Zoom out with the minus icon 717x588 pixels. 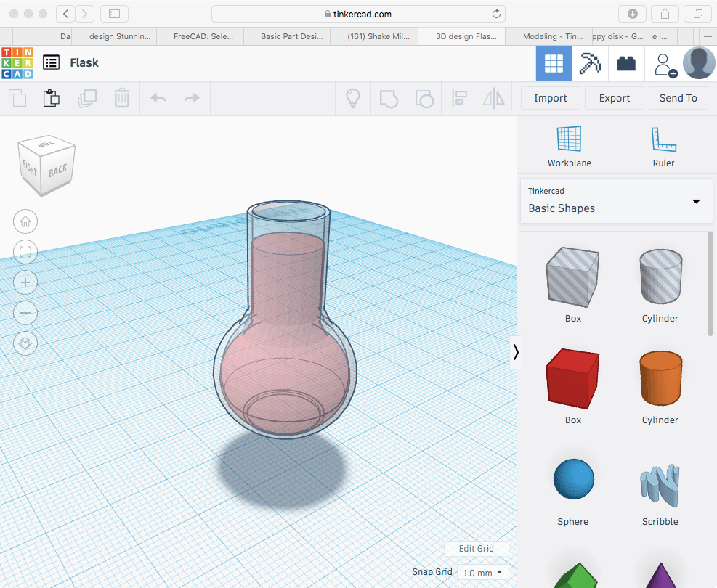tap(26, 313)
